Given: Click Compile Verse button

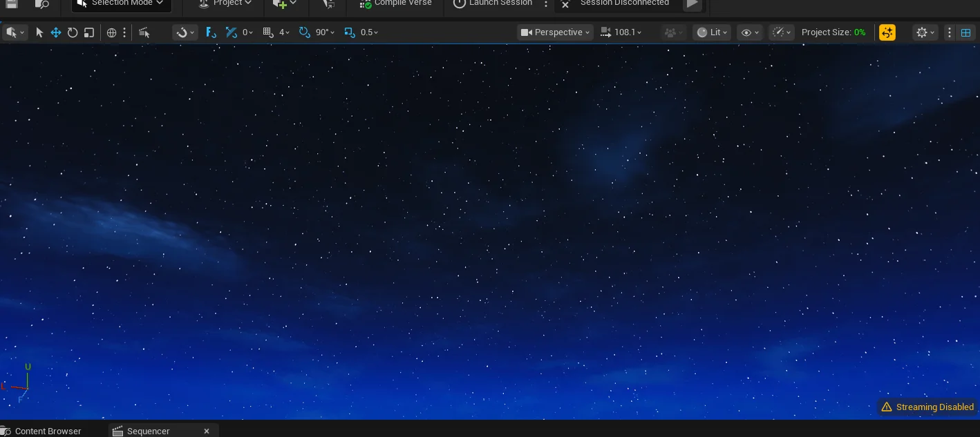Looking at the screenshot, I should (x=396, y=3).
